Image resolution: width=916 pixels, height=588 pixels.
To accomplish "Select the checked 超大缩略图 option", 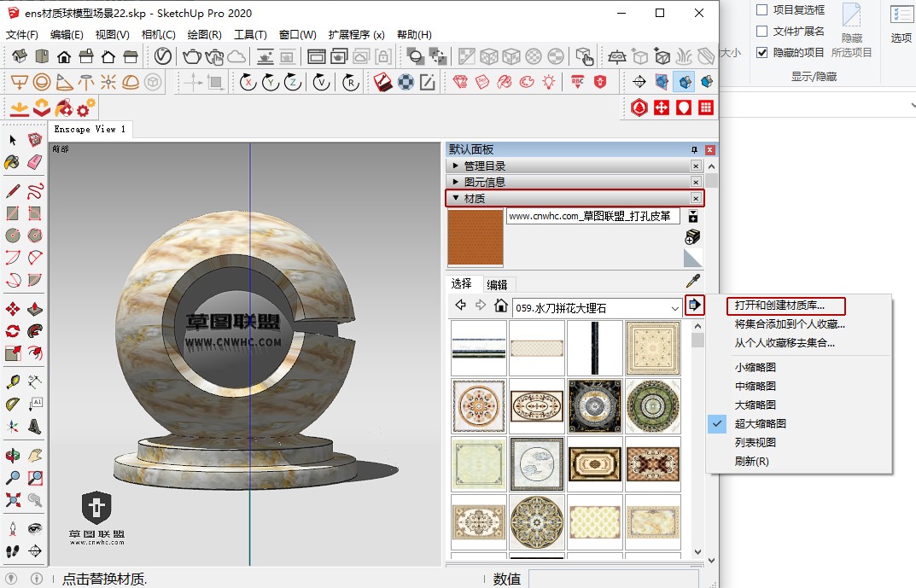I will click(x=760, y=423).
